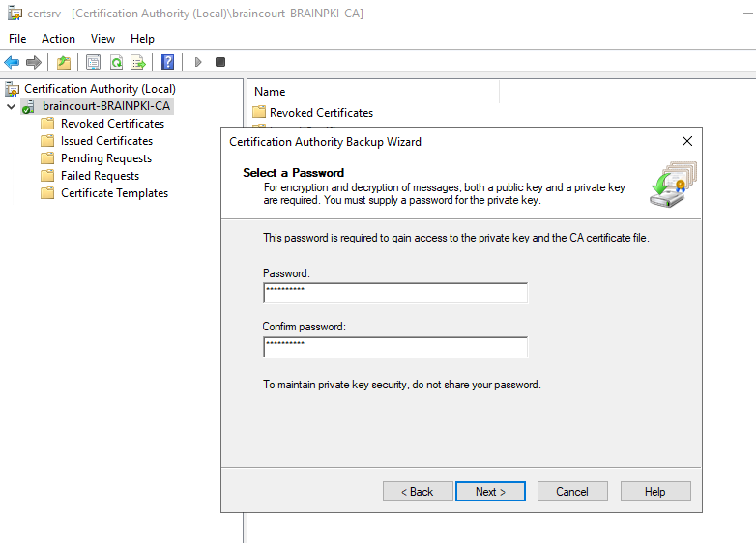
Task: Click into the Password field
Action: pyautogui.click(x=395, y=293)
